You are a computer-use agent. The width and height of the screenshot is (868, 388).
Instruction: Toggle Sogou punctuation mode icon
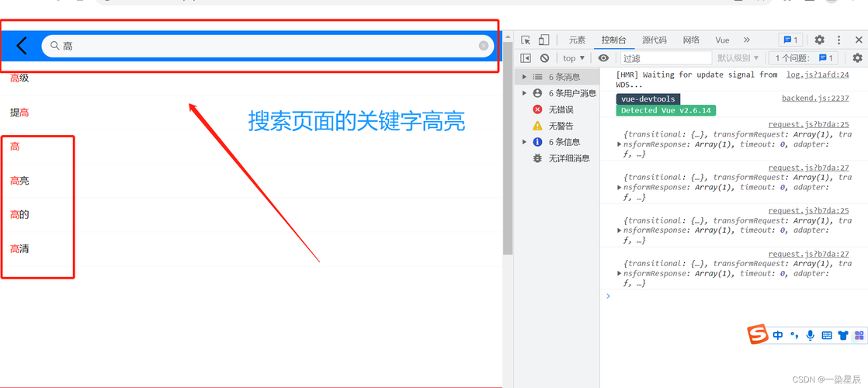click(794, 335)
